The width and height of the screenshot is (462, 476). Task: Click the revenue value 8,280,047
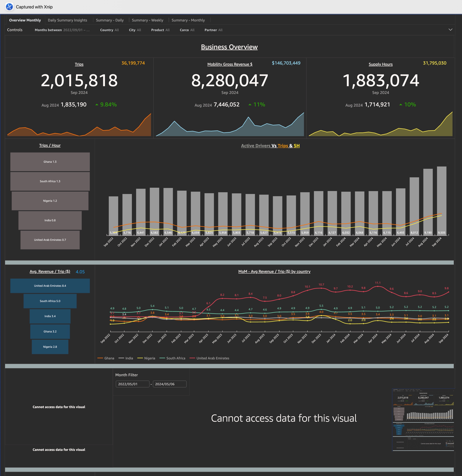click(230, 80)
